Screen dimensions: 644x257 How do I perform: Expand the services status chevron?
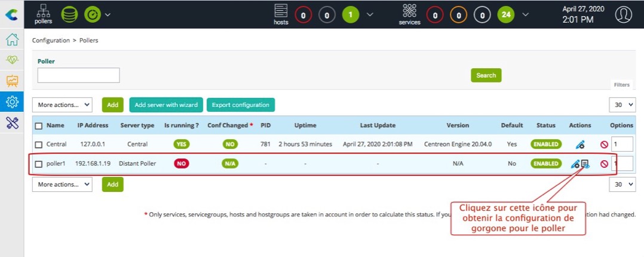tap(525, 14)
